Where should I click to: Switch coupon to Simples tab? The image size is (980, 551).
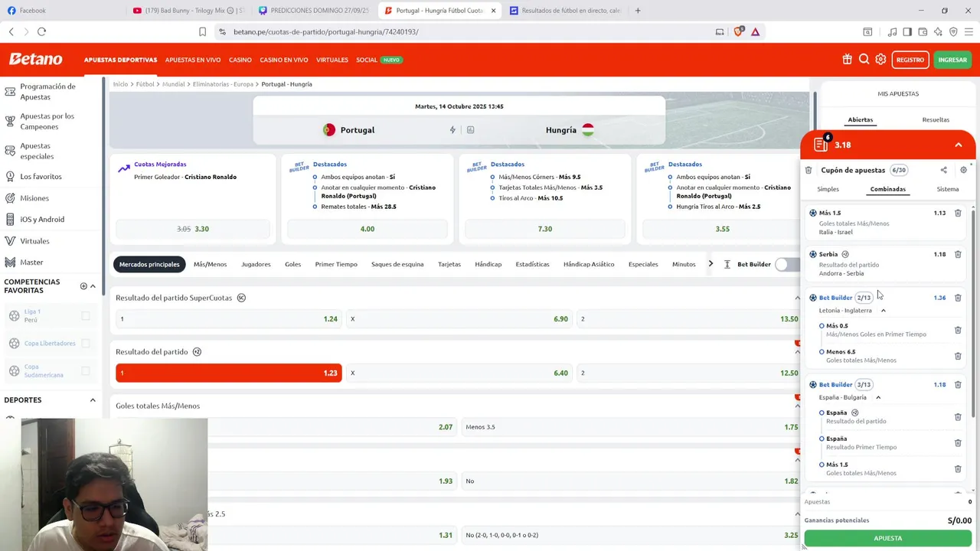pos(828,189)
